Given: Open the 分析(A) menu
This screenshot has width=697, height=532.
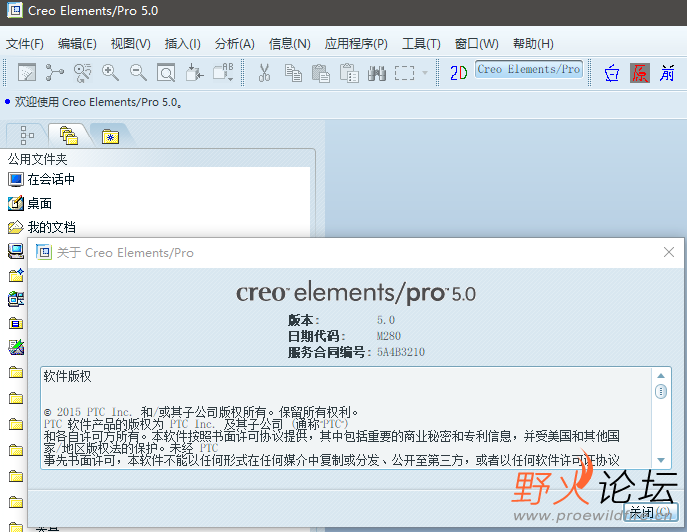Looking at the screenshot, I should point(234,44).
